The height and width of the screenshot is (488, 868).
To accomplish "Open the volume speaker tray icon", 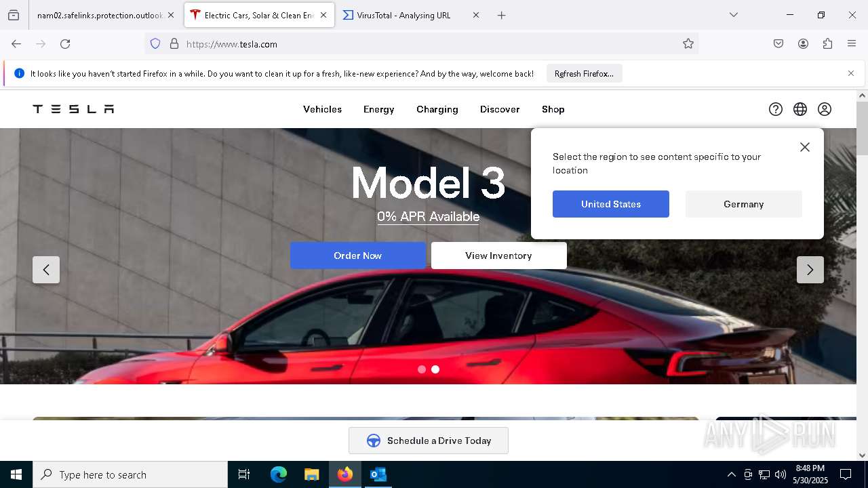I will 781,474.
